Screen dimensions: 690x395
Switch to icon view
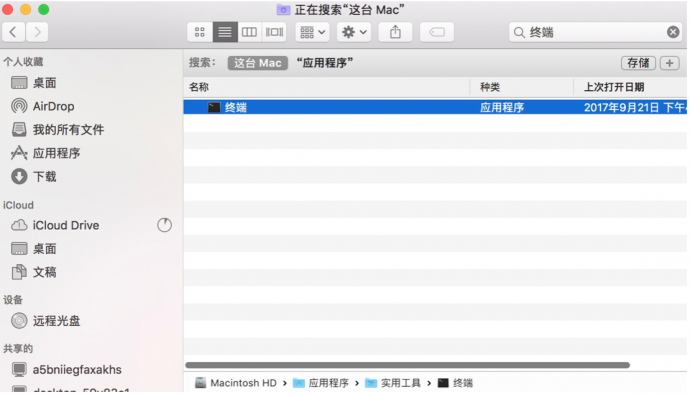[200, 32]
